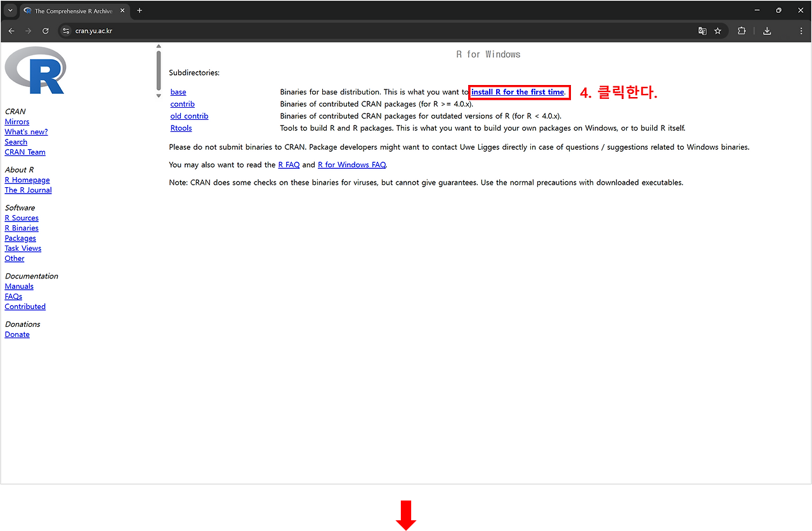Click the install R for the first time link
The image size is (812, 531).
518,92
